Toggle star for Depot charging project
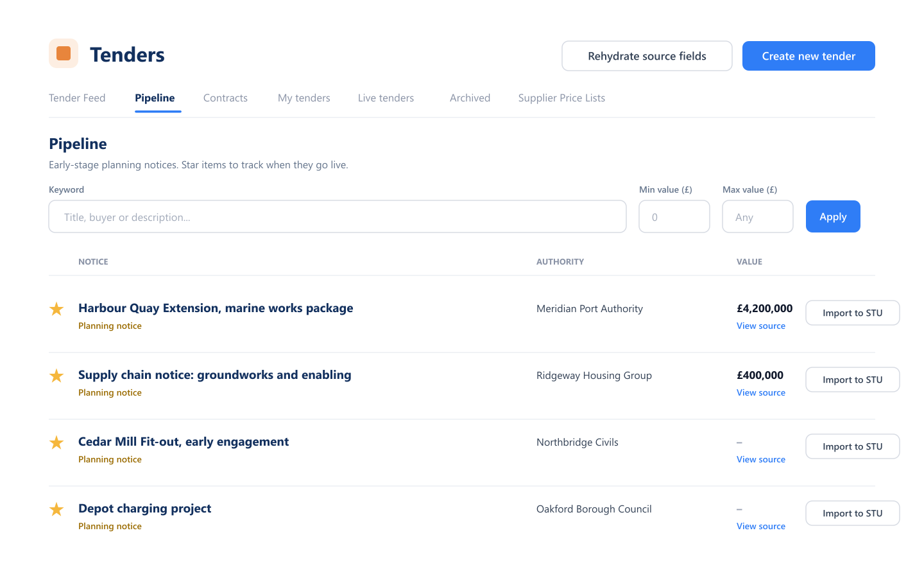 pos(56,509)
